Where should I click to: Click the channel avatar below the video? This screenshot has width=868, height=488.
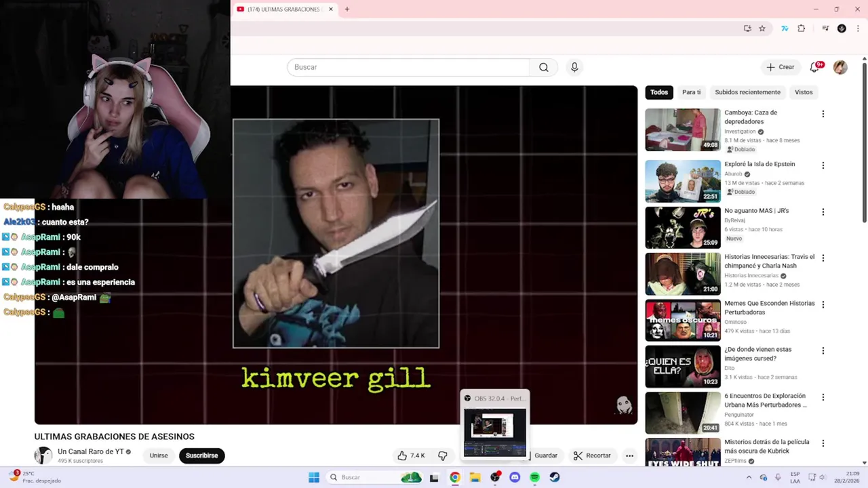tap(43, 455)
